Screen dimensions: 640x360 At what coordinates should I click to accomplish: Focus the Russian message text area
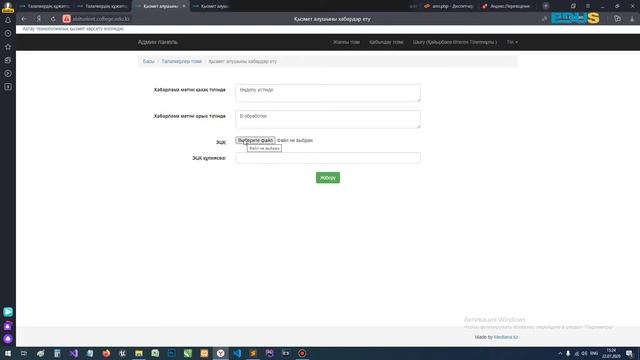click(328, 120)
